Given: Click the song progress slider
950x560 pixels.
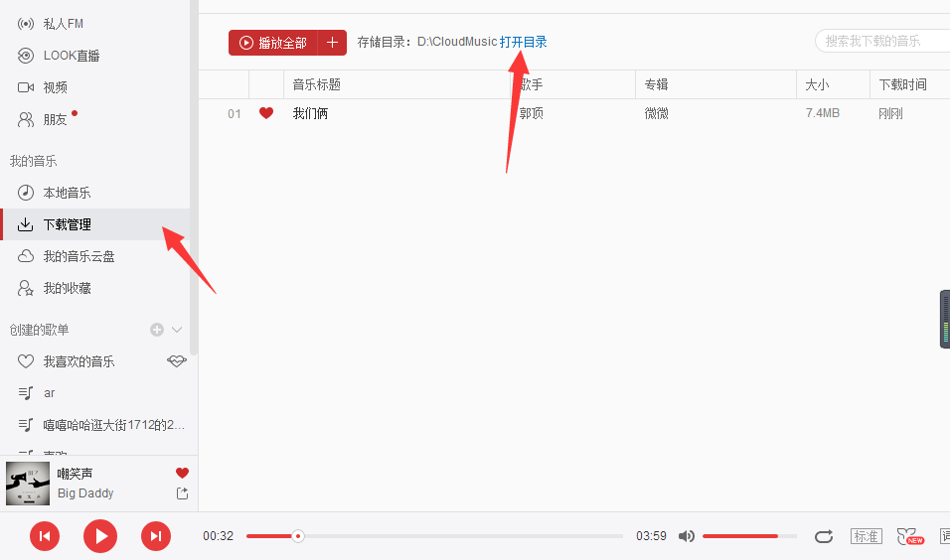Looking at the screenshot, I should coord(434,536).
